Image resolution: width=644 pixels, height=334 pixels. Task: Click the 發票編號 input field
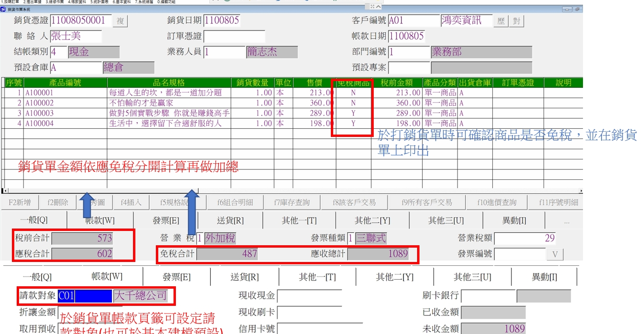coord(520,254)
